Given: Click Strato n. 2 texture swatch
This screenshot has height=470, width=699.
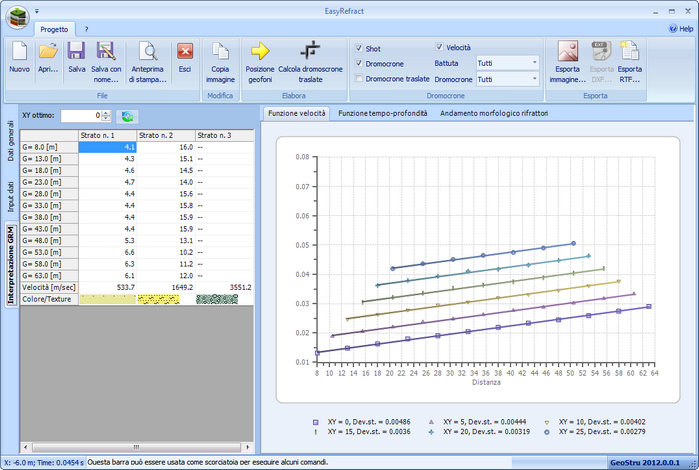Looking at the screenshot, I should coord(159,299).
